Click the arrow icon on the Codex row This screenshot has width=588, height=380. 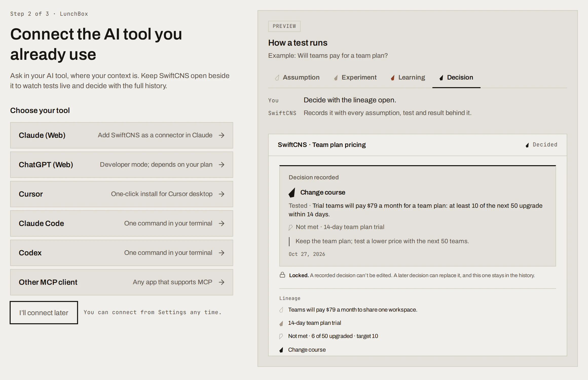click(222, 253)
